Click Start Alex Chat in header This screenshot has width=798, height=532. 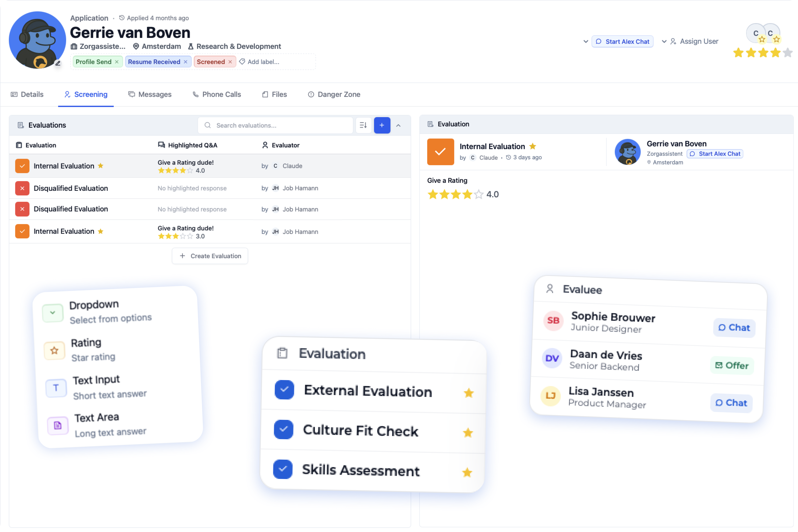tap(622, 41)
